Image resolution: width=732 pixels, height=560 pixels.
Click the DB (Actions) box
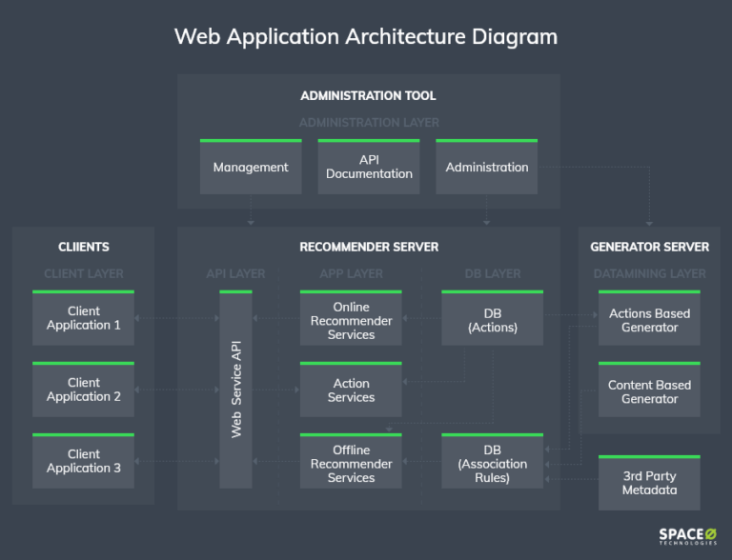493,318
